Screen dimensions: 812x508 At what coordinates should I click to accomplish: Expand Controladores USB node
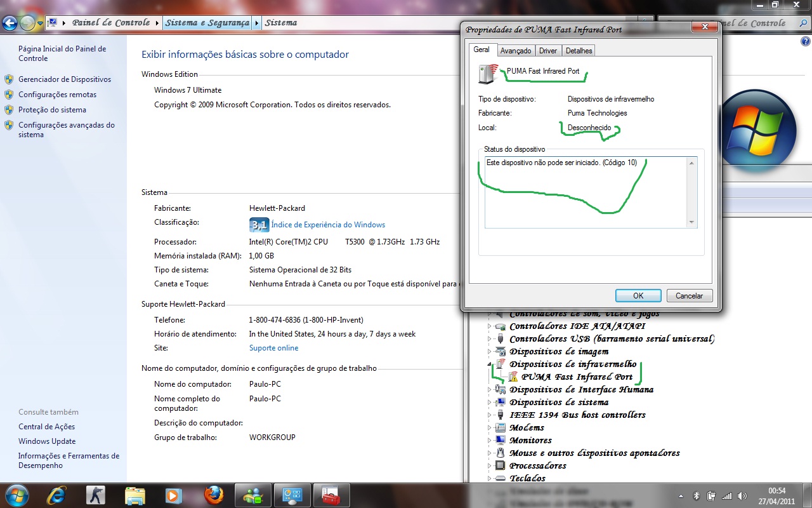click(489, 339)
